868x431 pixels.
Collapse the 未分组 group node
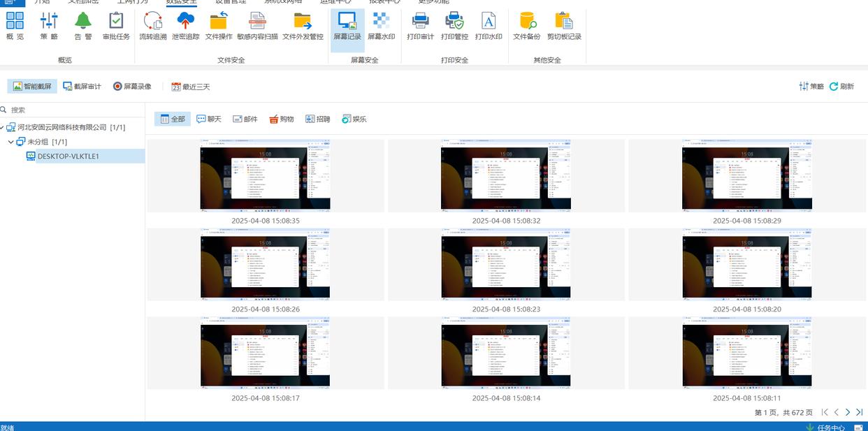coord(10,142)
